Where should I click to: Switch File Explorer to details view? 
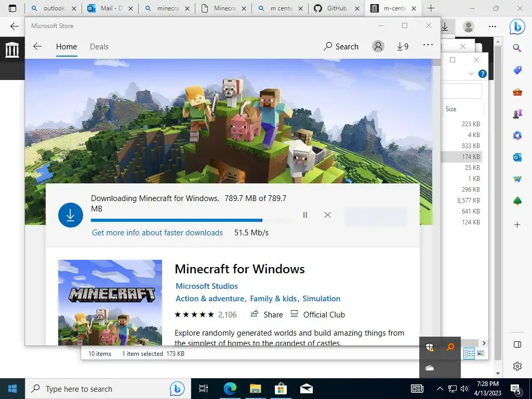click(x=469, y=353)
